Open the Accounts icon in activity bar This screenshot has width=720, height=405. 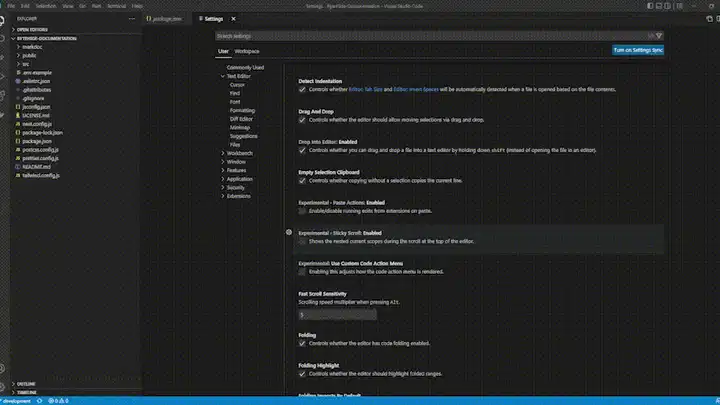click(x=3, y=368)
